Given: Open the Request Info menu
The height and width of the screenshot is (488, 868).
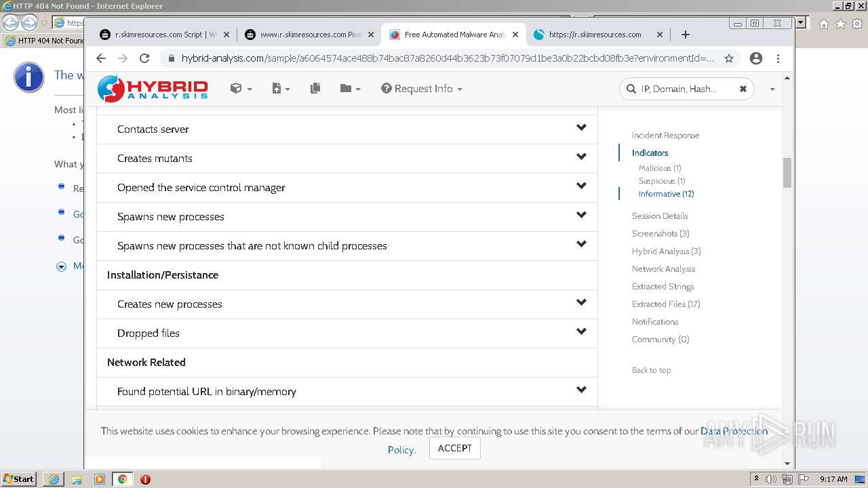Looking at the screenshot, I should tap(422, 89).
